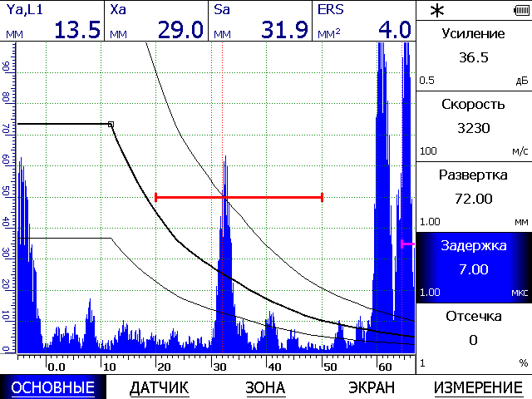
Task: Click the battery level indicator
Action: [521, 11]
